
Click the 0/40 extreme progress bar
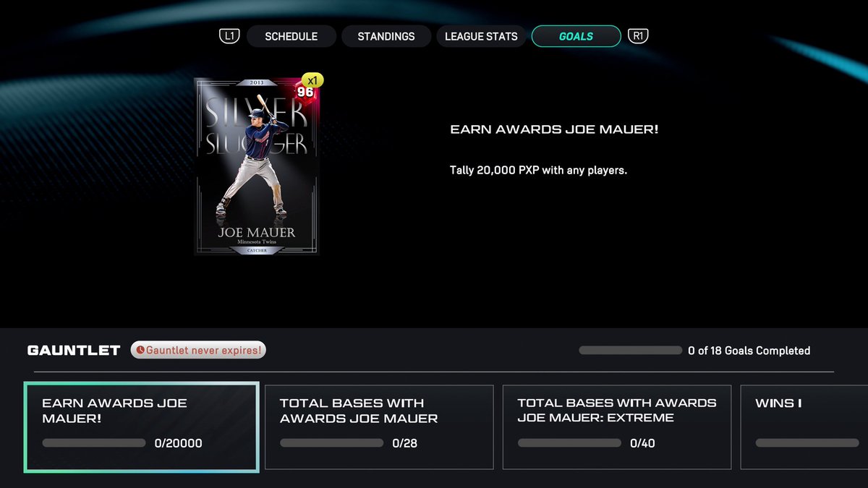[570, 443]
